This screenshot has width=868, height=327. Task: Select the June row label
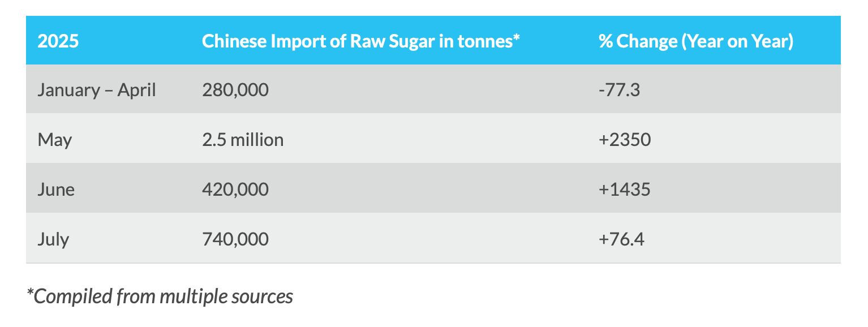pyautogui.click(x=56, y=189)
